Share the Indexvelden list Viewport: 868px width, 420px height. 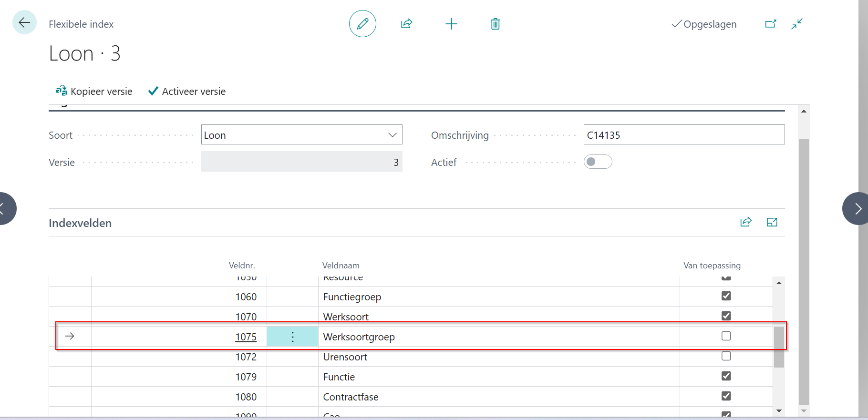click(x=745, y=222)
